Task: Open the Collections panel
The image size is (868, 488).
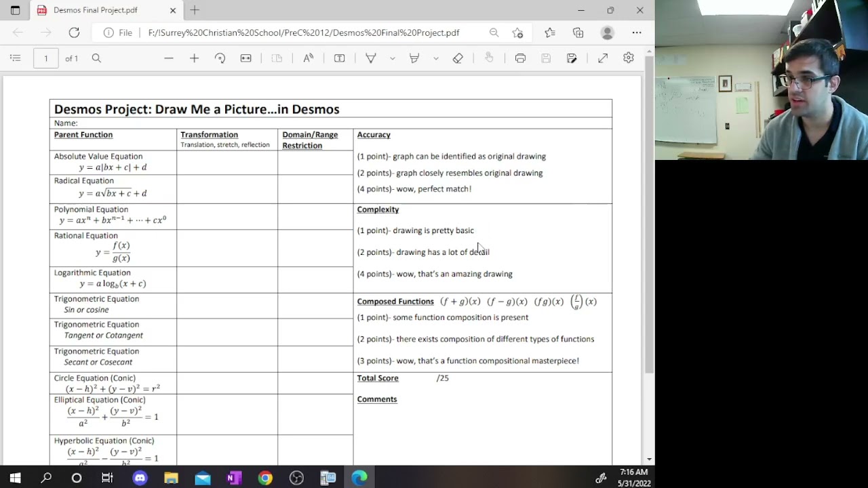Action: pyautogui.click(x=578, y=33)
